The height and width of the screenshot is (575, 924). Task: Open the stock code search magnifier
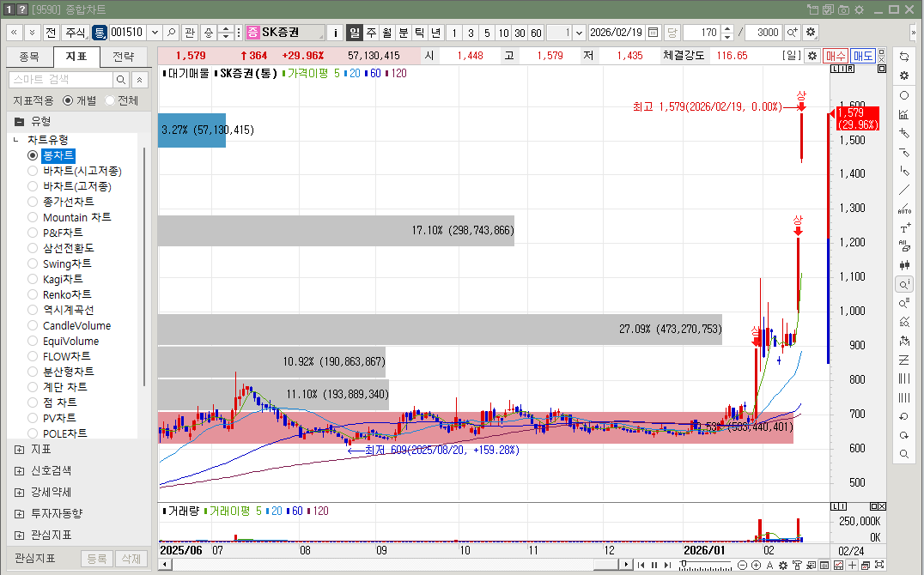[172, 33]
